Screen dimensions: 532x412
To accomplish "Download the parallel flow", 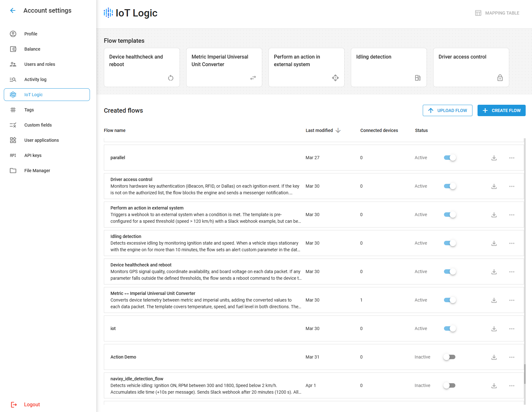I will point(494,158).
